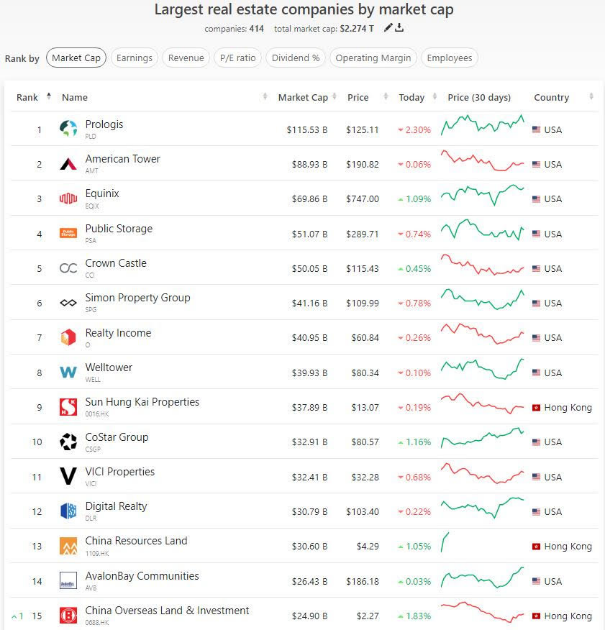Open the Digital Realty link
The image size is (605, 630).
tap(116, 506)
